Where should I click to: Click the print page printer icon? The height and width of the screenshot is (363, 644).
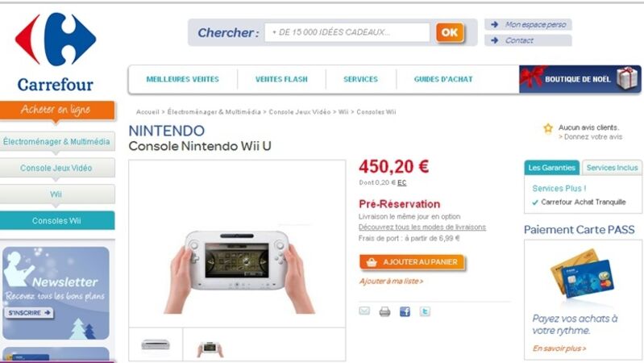point(384,311)
